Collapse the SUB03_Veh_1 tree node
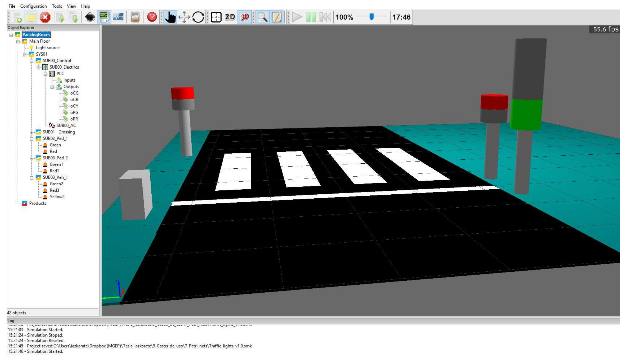624x364 pixels. coord(32,178)
